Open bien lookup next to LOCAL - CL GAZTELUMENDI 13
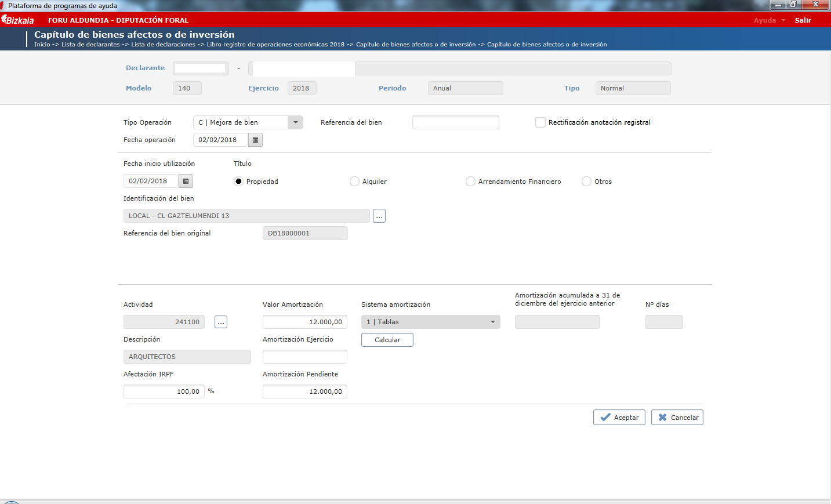 (x=379, y=216)
